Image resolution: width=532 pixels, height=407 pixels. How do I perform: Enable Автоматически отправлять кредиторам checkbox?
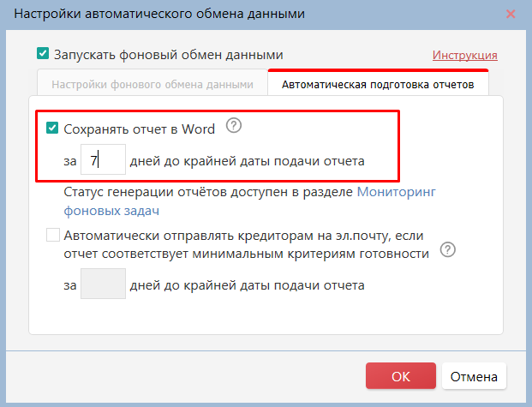tap(53, 235)
